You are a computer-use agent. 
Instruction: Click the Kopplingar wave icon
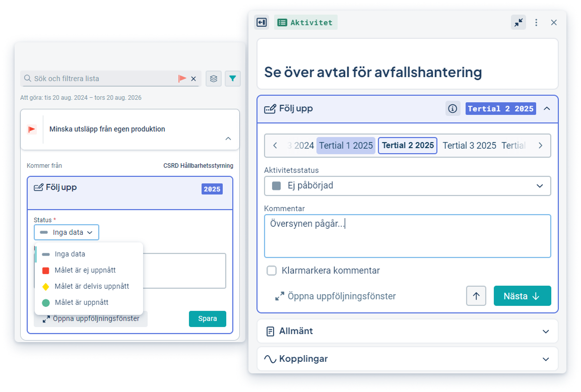[270, 359]
